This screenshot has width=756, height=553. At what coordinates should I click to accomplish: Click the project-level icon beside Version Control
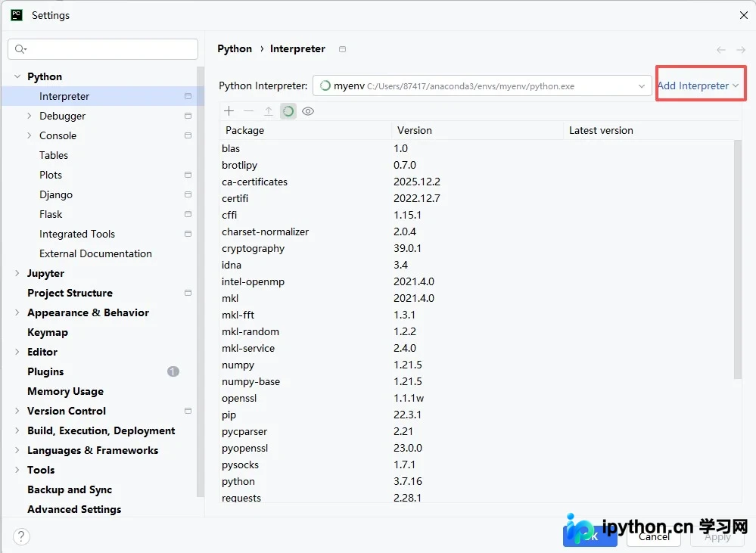coord(188,411)
